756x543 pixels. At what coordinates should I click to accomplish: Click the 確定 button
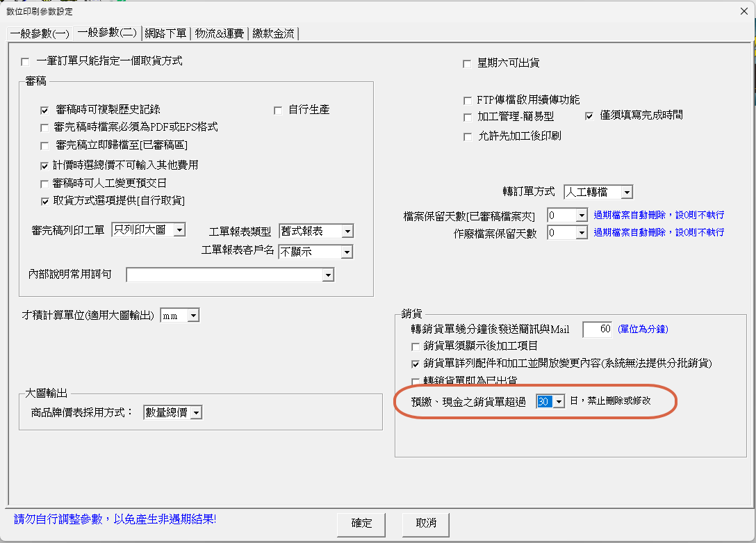[x=361, y=523]
